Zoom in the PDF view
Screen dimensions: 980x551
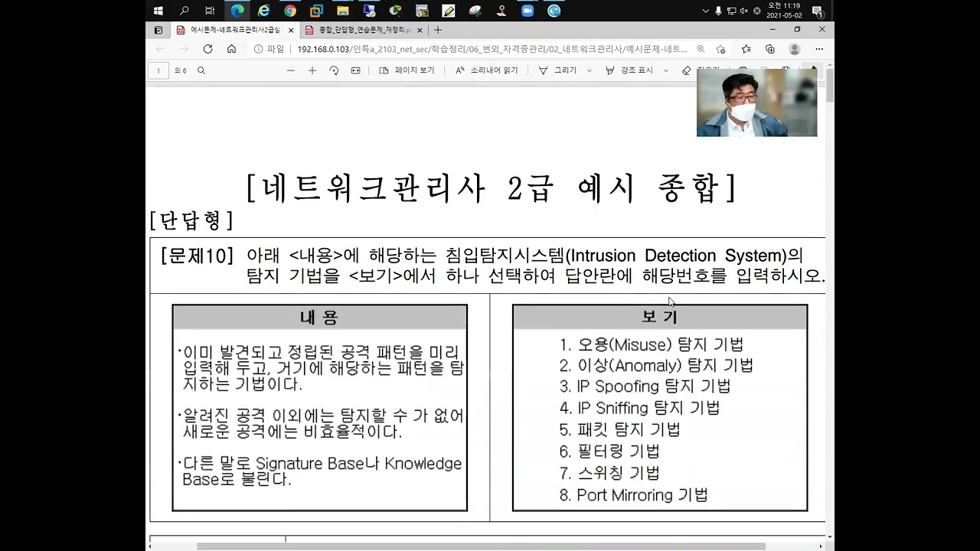pyautogui.click(x=312, y=70)
